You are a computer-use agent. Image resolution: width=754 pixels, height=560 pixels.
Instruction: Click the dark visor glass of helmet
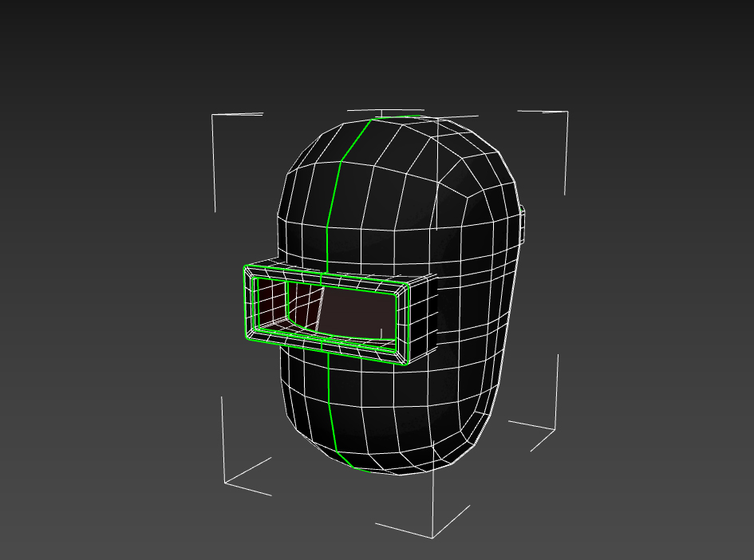click(358, 313)
